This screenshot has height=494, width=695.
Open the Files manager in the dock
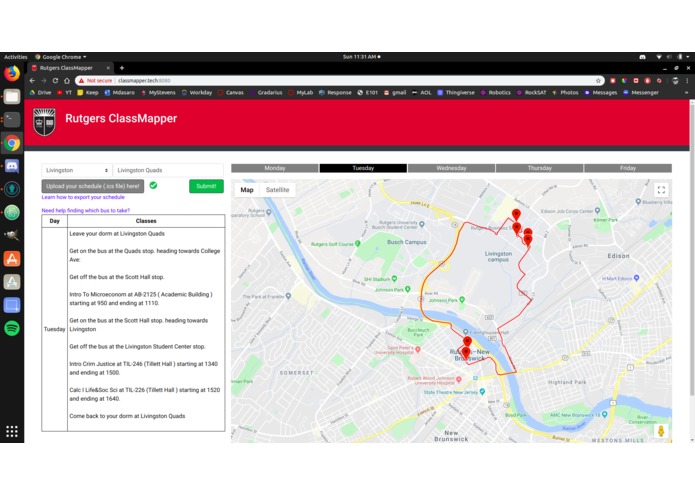(x=12, y=97)
